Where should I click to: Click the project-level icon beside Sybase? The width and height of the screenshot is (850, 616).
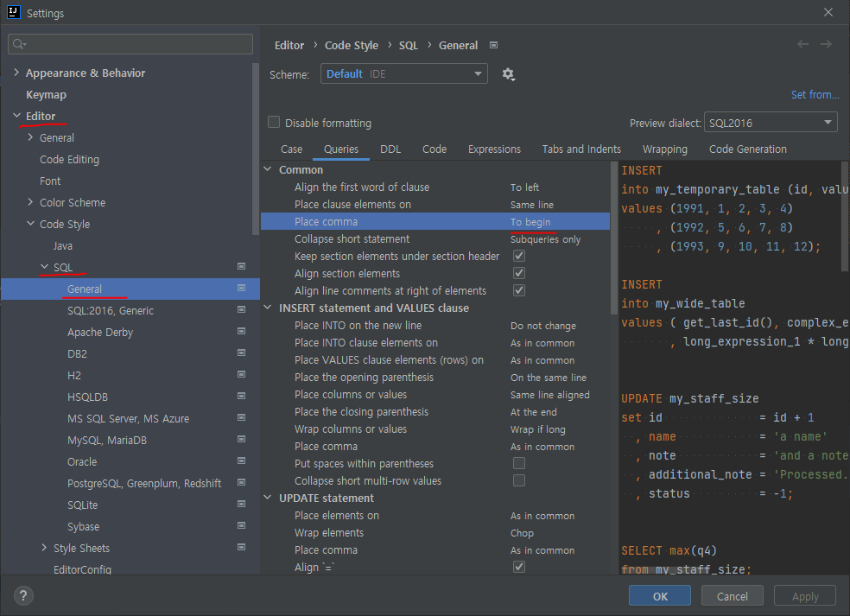point(241,525)
